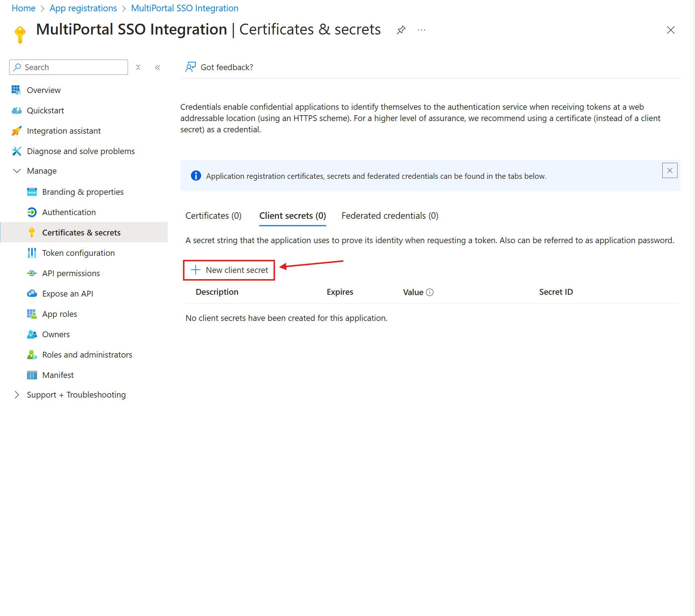The image size is (695, 616).
Task: Click the Got feedback person icon
Action: [x=191, y=67]
